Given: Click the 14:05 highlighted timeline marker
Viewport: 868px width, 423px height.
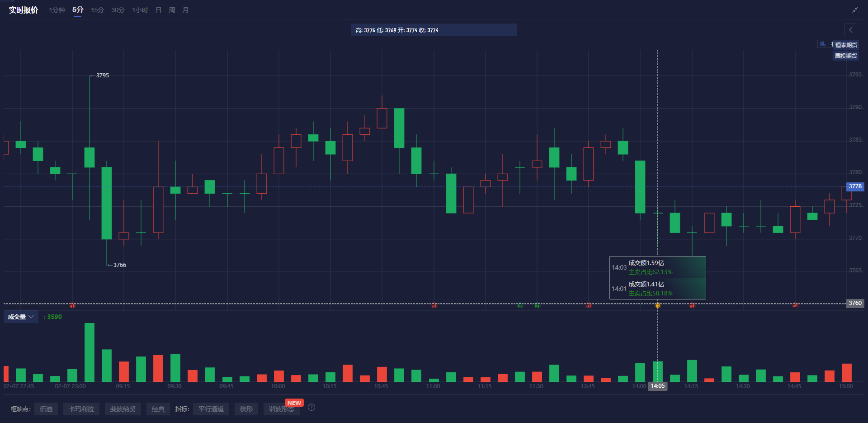Looking at the screenshot, I should 658,386.
